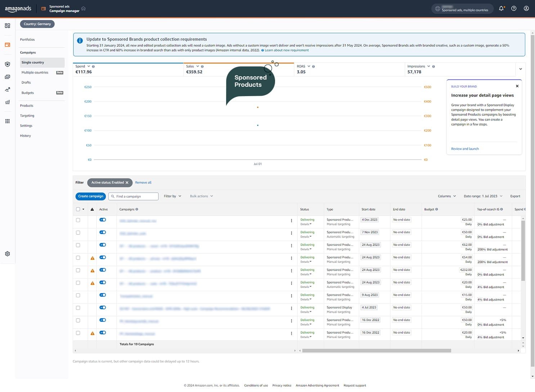Click the brand safety shield sidebar icon

coord(8,64)
